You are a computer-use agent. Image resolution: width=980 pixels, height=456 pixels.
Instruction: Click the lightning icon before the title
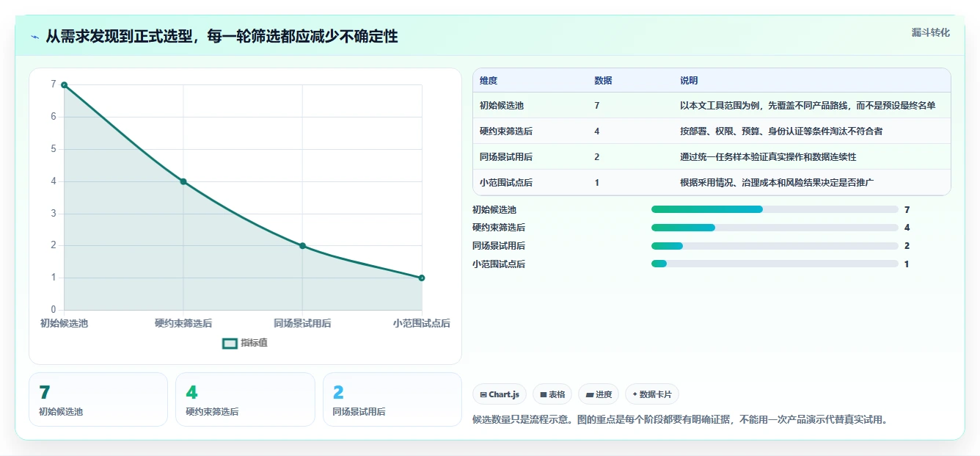(x=34, y=37)
